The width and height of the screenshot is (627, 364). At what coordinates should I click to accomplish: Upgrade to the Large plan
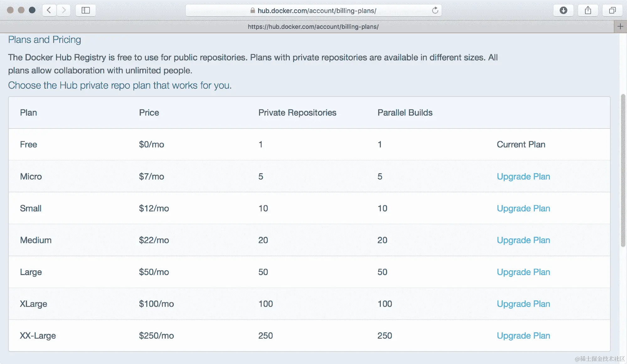point(523,272)
